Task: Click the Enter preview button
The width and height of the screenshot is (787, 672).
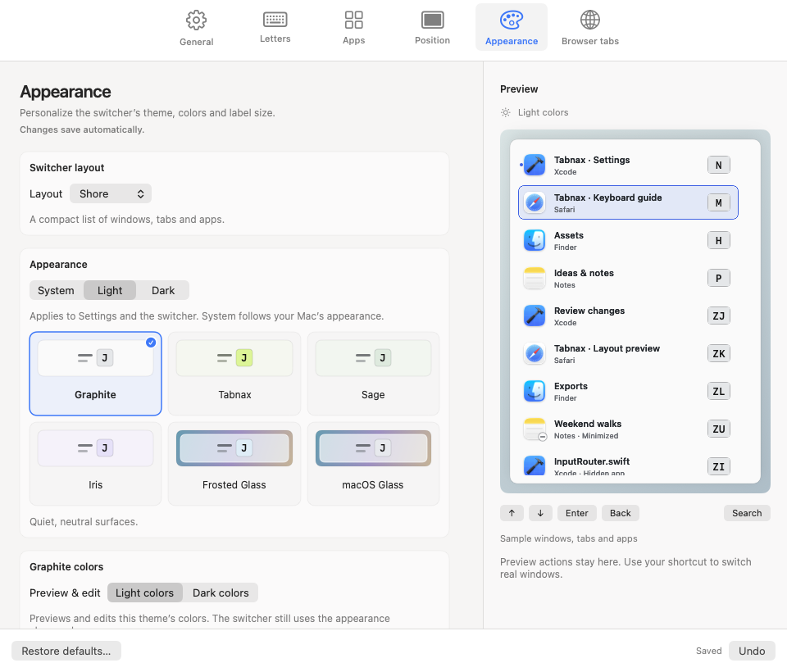Action: coord(576,513)
